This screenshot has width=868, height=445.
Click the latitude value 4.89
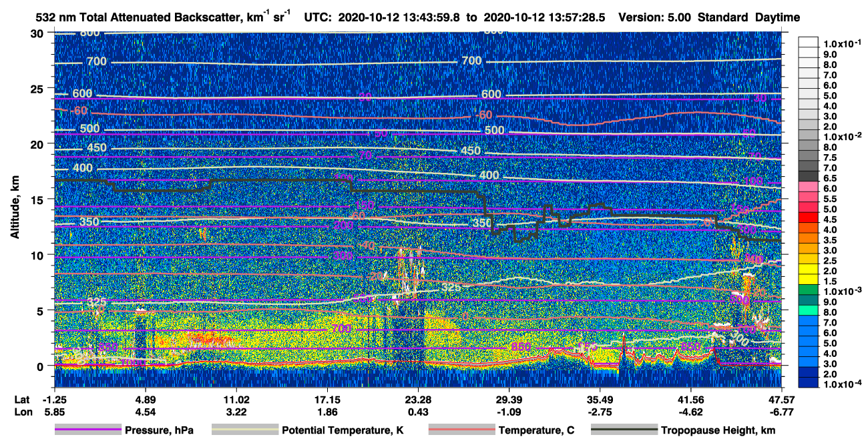146,399
